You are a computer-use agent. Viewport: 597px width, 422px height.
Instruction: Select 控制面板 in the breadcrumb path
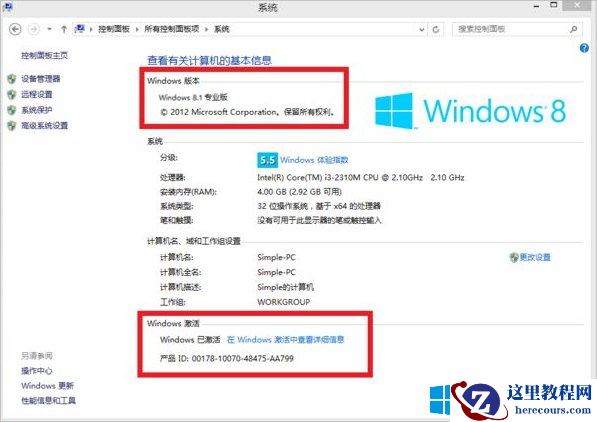(114, 29)
